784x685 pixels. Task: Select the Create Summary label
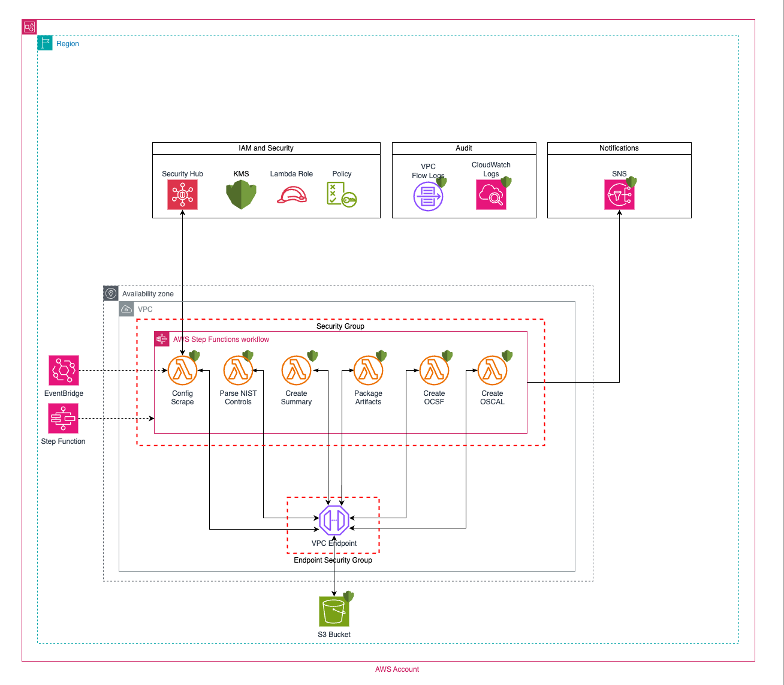pyautogui.click(x=296, y=398)
